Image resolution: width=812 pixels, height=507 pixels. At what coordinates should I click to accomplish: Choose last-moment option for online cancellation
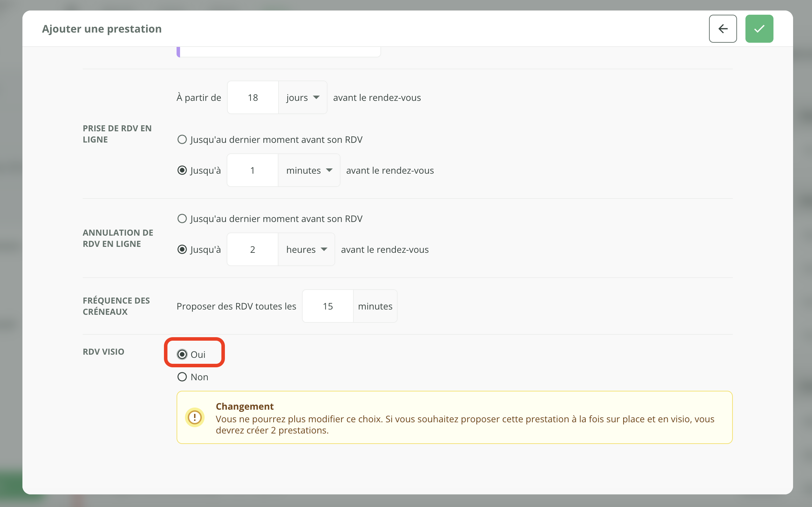tap(182, 219)
